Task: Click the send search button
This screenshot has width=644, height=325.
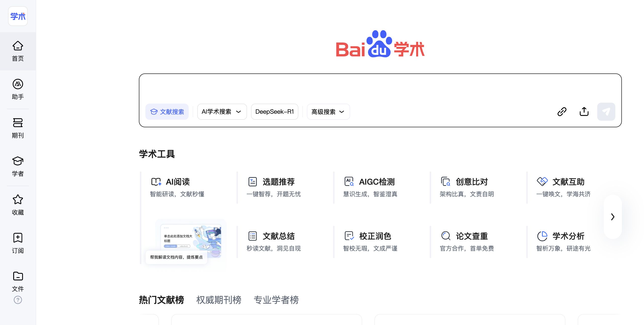Action: point(606,112)
